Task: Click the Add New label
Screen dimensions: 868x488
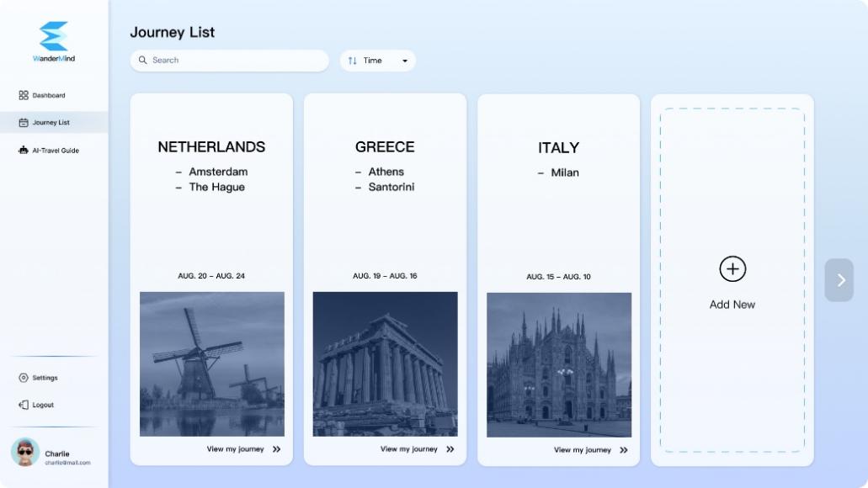Action: click(x=732, y=305)
